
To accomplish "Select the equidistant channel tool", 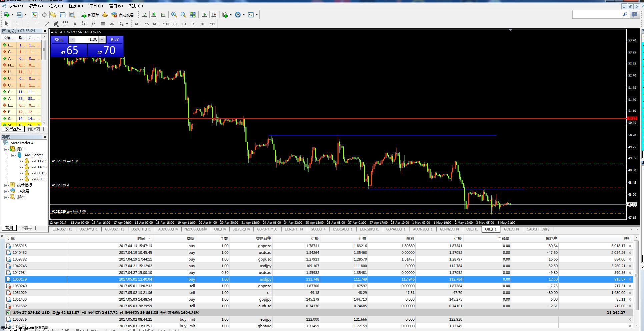I will coord(56,24).
